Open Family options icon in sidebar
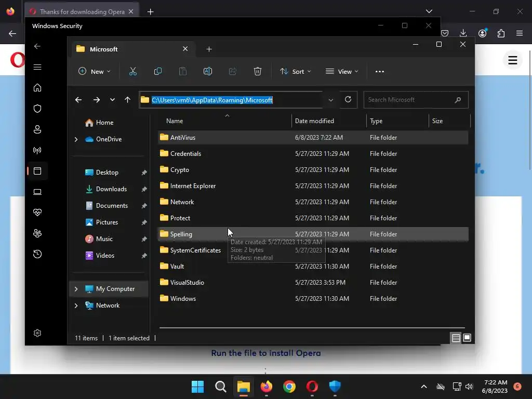The image size is (532, 399). click(x=37, y=233)
